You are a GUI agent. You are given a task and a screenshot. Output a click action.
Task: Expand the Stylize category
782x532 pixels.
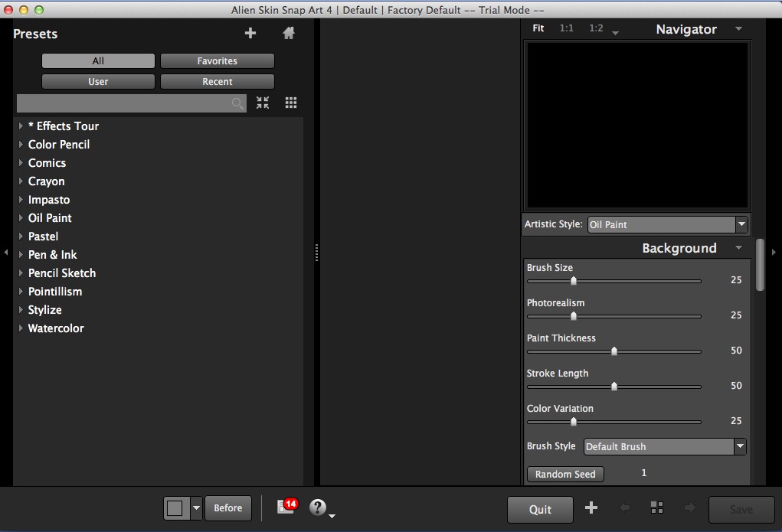click(21, 309)
